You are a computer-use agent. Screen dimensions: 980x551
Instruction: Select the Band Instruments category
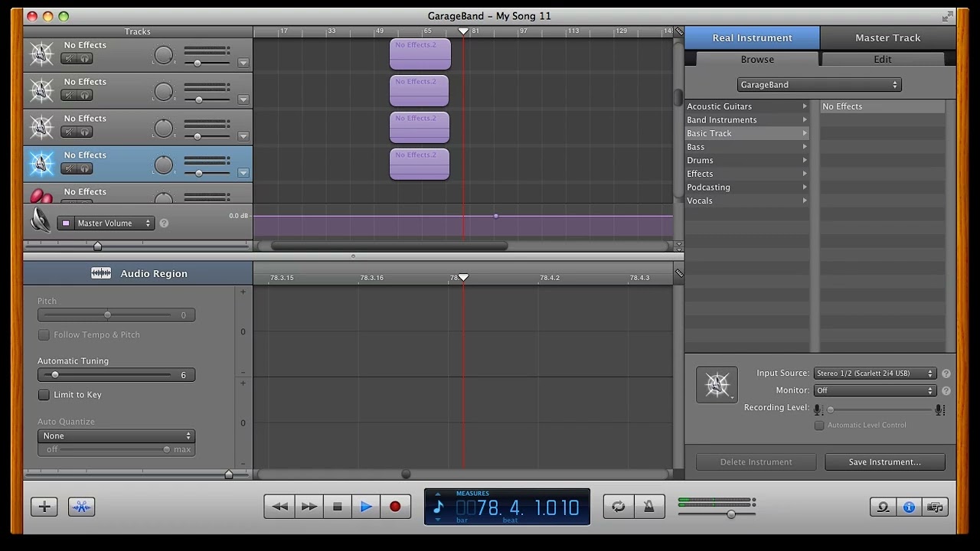pyautogui.click(x=747, y=119)
